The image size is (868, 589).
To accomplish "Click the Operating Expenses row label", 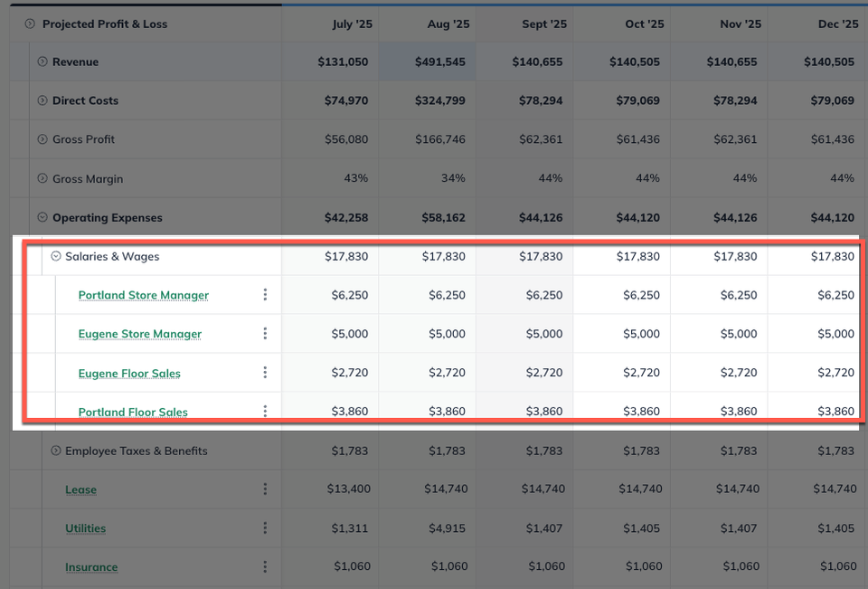I will 108,217.
